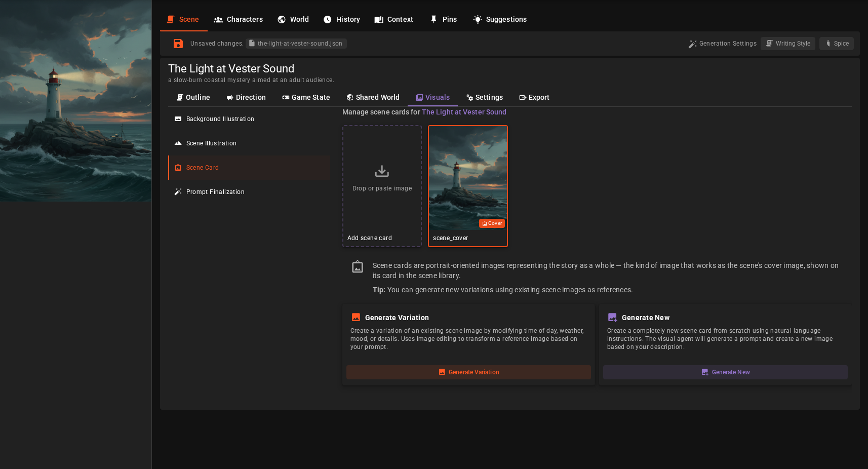Screen dimensions: 868x469
Task: Click the Add scene card label
Action: [x=370, y=238]
